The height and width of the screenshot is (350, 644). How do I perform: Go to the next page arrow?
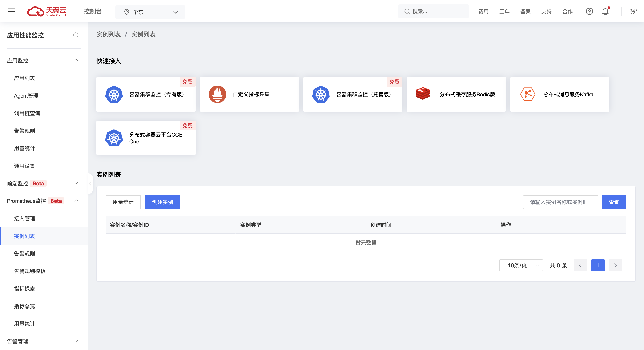click(615, 265)
